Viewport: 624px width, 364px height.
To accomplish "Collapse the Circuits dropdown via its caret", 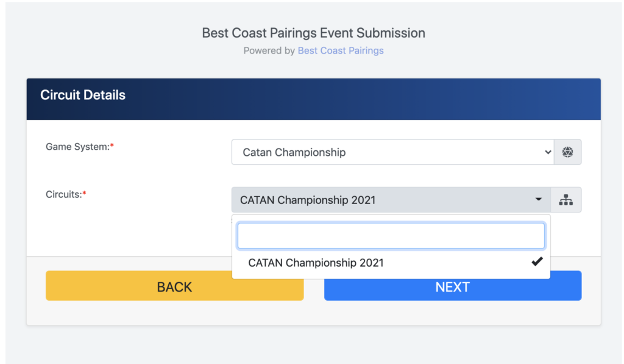I will click(539, 199).
